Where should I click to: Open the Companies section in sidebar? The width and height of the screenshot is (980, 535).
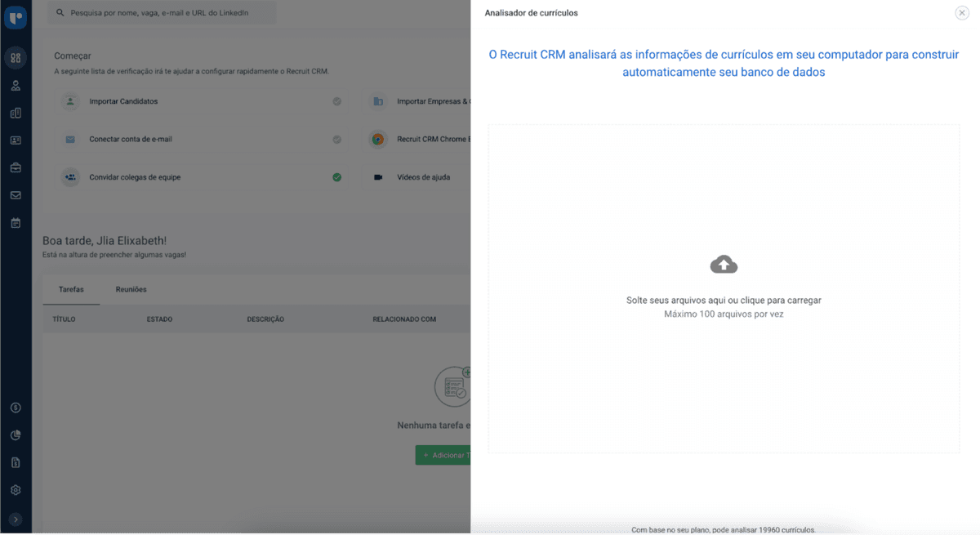16,113
